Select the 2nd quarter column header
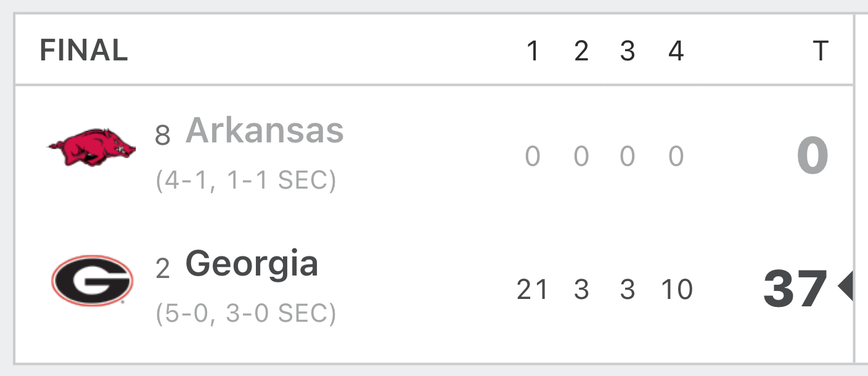Screen dimensions: 868x376 pos(581,51)
